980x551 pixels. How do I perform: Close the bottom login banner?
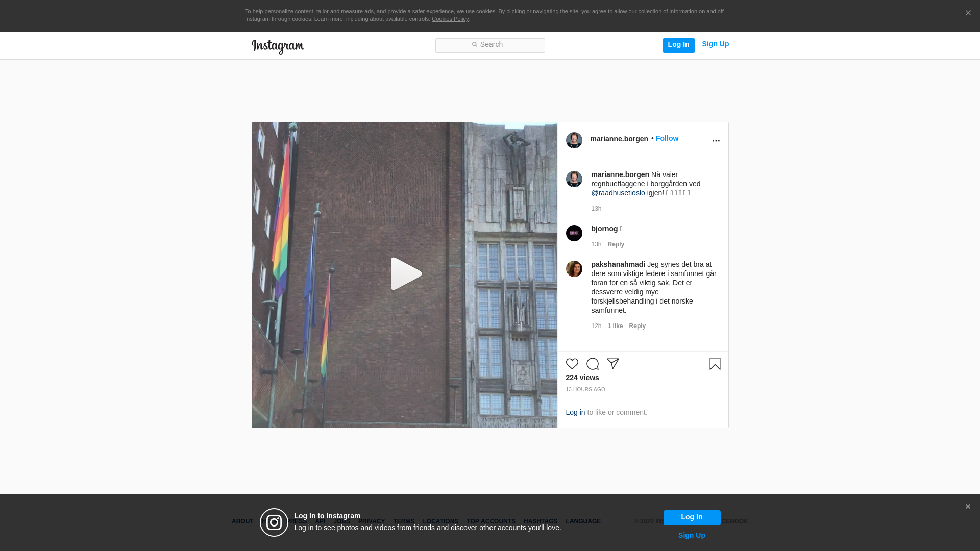[x=968, y=507]
